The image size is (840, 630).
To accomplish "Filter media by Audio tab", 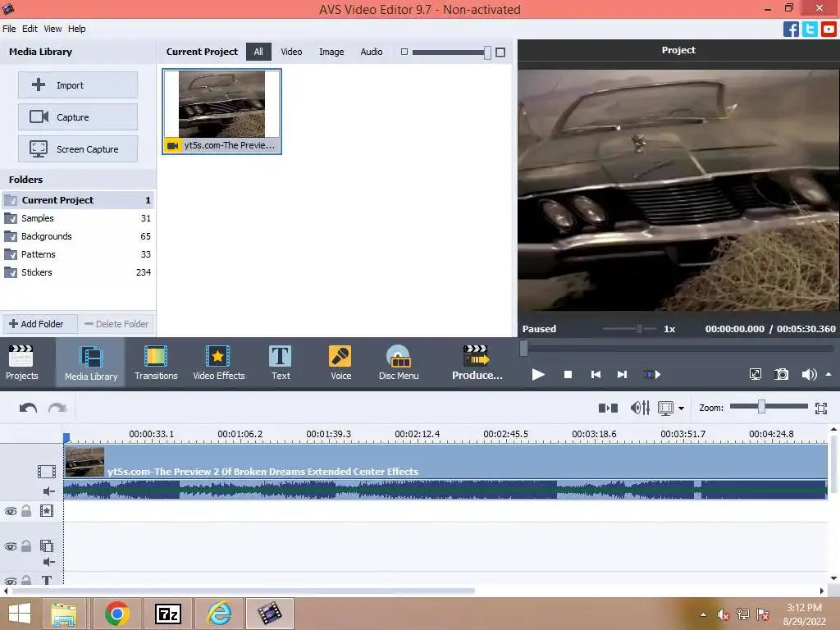I will 372,52.
